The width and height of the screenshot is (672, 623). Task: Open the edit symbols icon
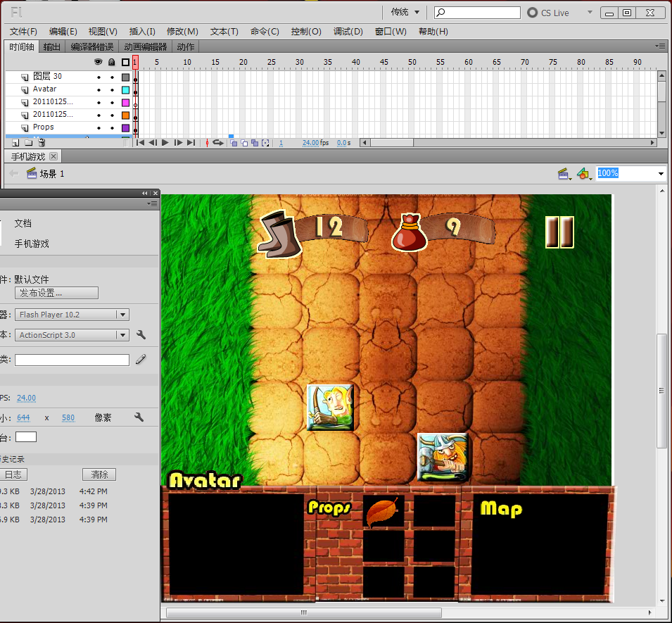[x=584, y=174]
